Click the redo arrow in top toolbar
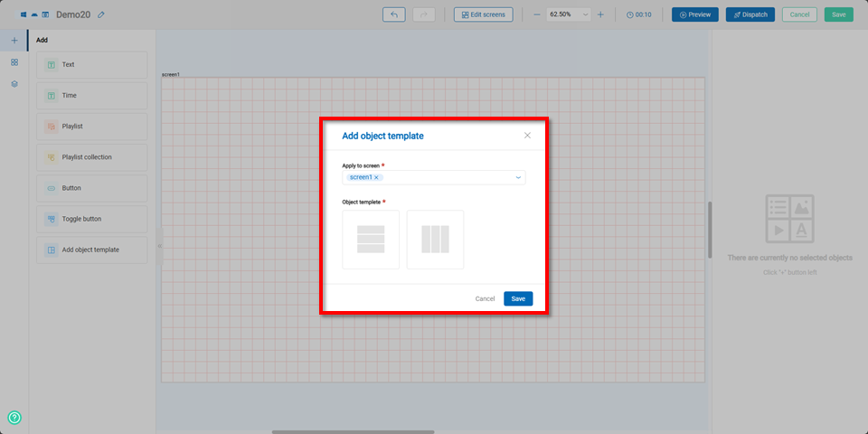 point(424,14)
